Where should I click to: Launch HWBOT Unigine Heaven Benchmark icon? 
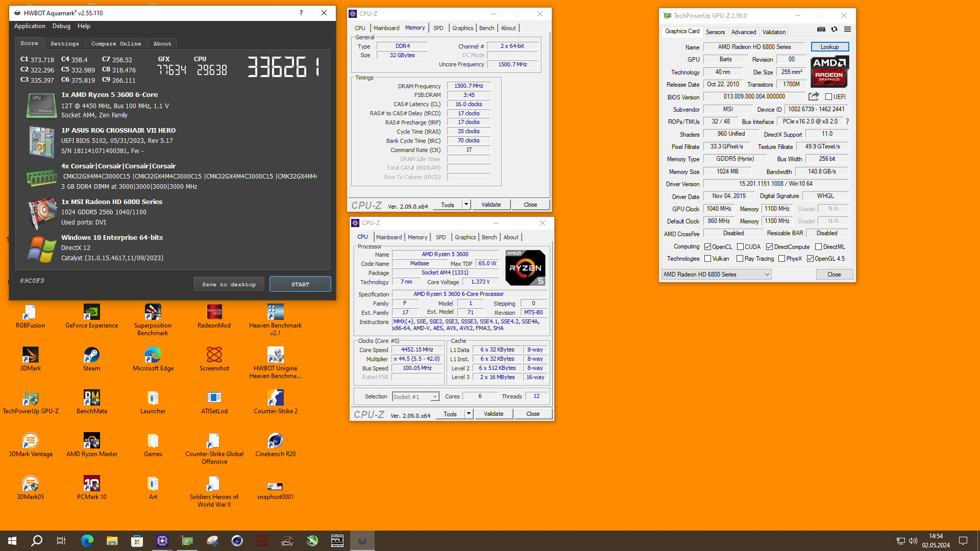tap(275, 363)
